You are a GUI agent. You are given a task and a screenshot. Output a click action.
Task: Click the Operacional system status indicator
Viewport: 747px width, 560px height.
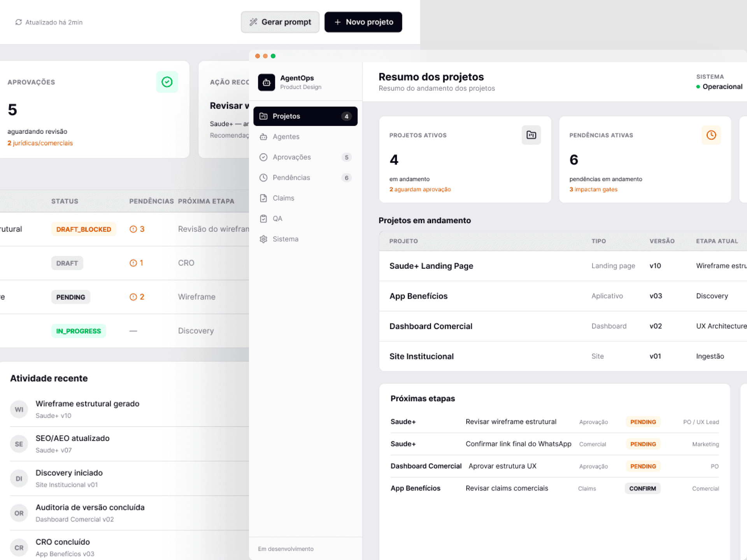pyautogui.click(x=719, y=87)
